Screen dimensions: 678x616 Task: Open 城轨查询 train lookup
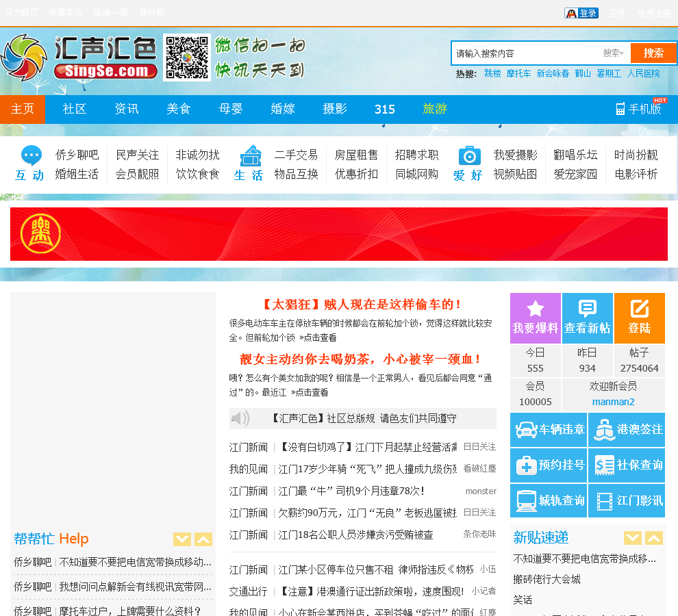click(x=549, y=500)
